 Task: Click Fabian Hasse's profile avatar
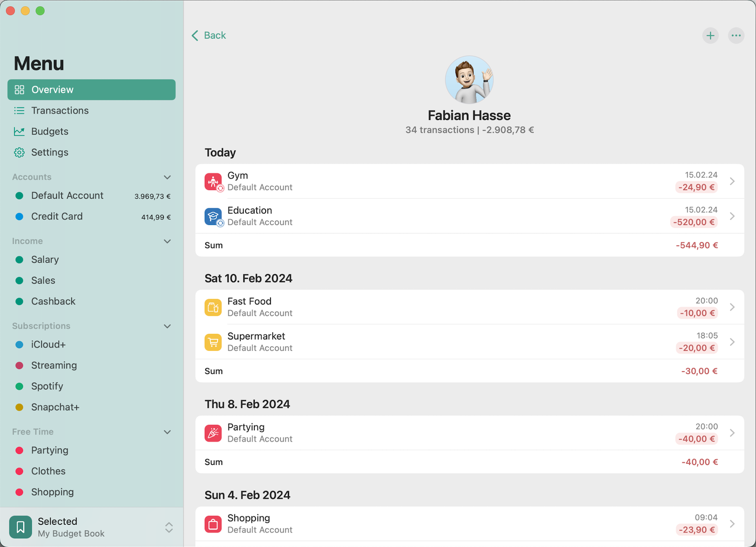click(x=469, y=80)
